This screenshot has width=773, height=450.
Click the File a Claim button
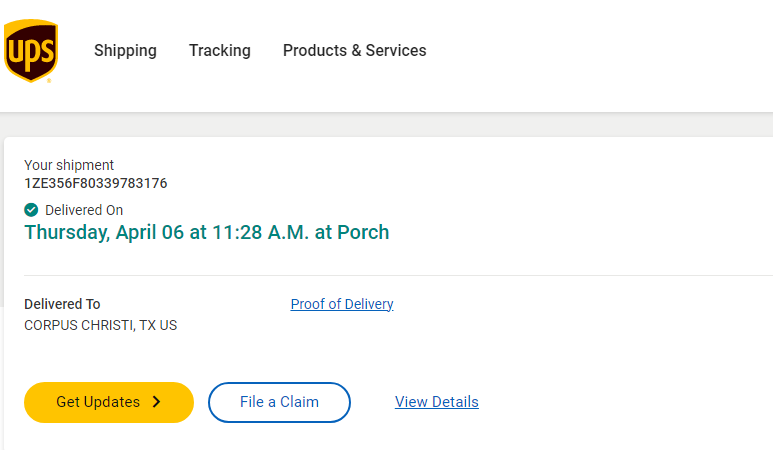click(279, 402)
